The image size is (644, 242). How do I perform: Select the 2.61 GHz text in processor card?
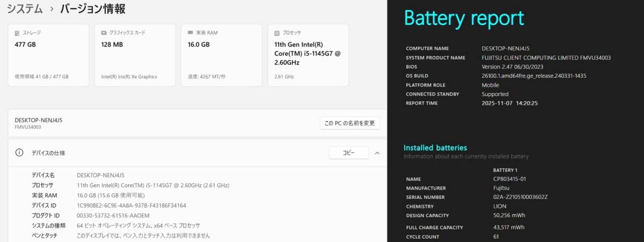(x=284, y=77)
